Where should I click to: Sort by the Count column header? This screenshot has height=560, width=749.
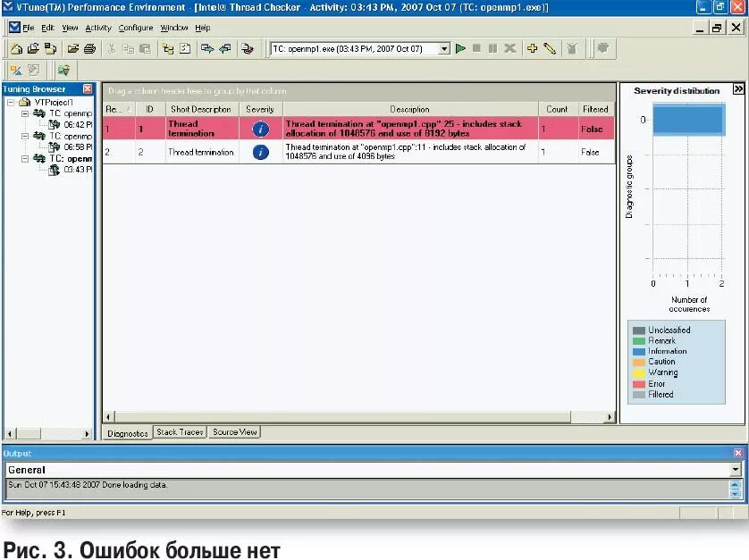pyautogui.click(x=557, y=109)
